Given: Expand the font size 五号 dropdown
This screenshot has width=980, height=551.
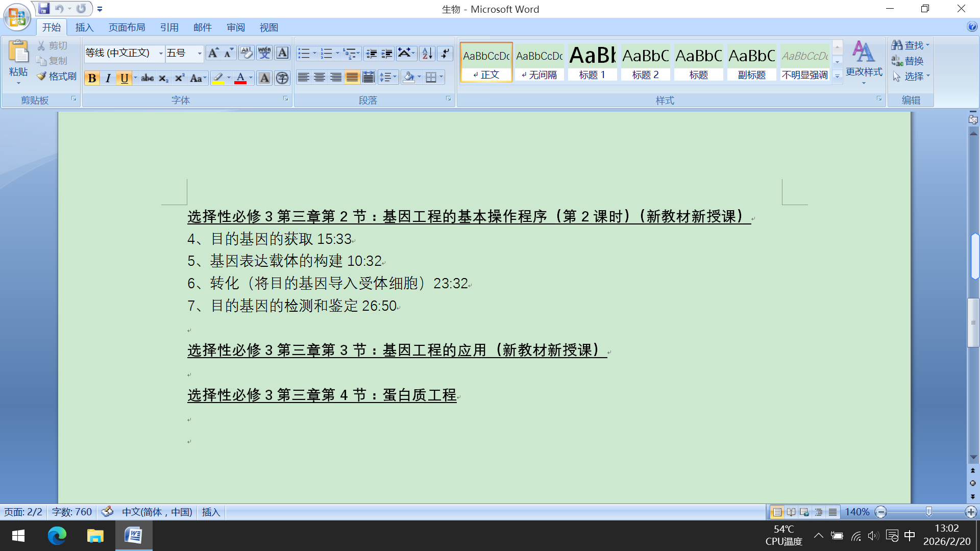Looking at the screenshot, I should [200, 53].
